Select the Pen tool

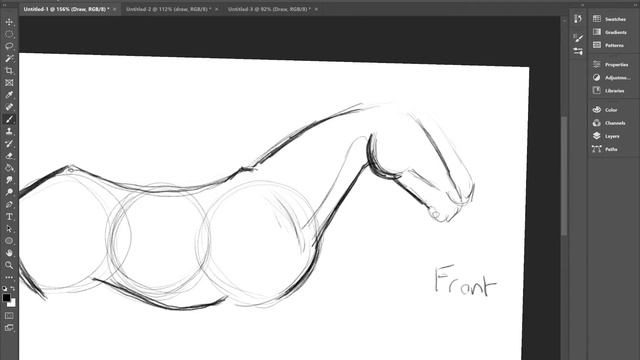coord(9,204)
